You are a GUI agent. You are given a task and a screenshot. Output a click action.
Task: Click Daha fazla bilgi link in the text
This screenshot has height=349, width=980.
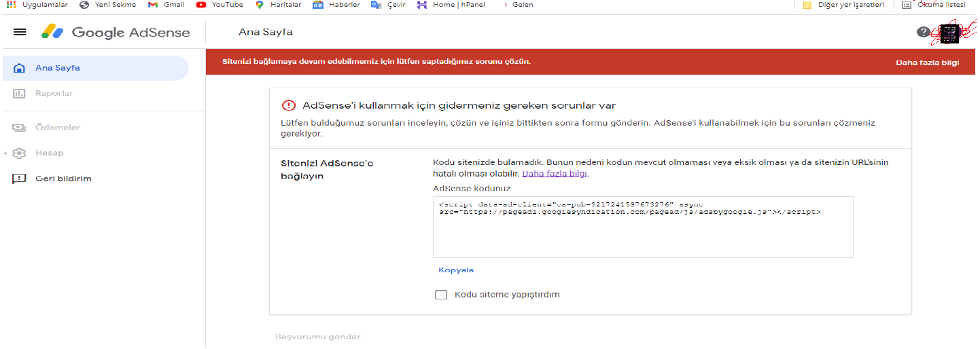(555, 174)
